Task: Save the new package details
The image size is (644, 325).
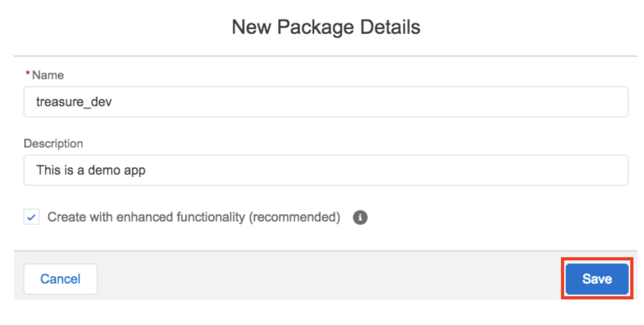Action: pyautogui.click(x=597, y=279)
